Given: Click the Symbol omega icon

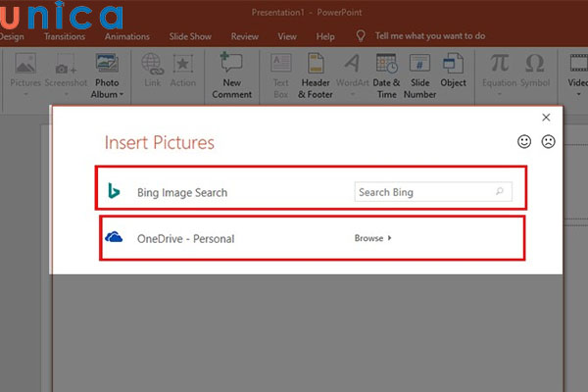Looking at the screenshot, I should pos(534,63).
